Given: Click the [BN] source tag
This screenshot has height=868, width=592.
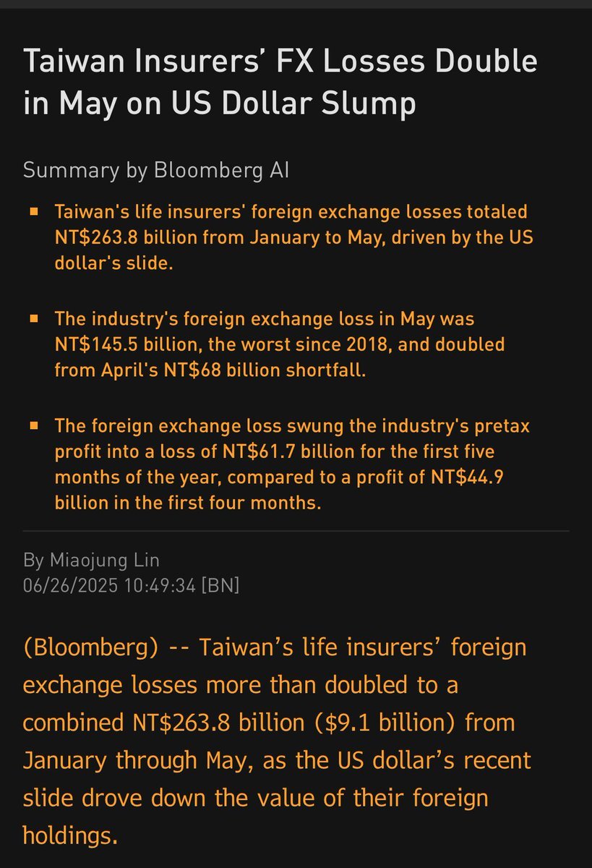Looking at the screenshot, I should (220, 584).
